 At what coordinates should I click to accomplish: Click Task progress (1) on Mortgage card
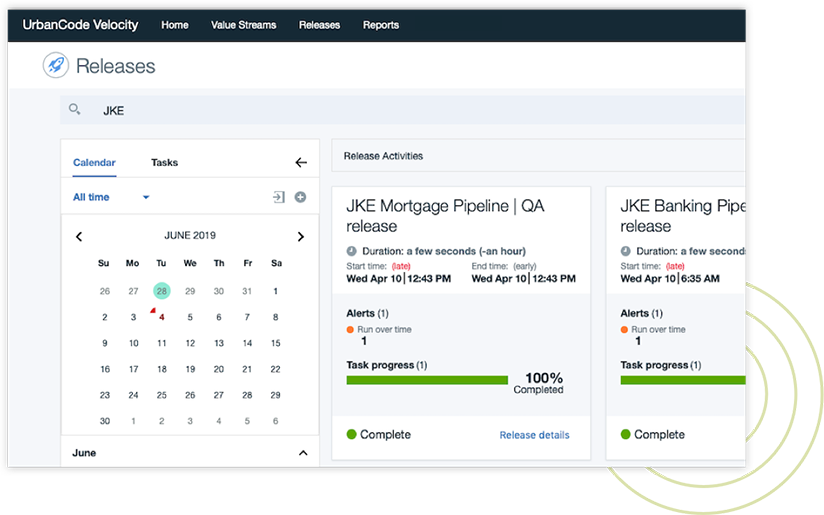387,365
